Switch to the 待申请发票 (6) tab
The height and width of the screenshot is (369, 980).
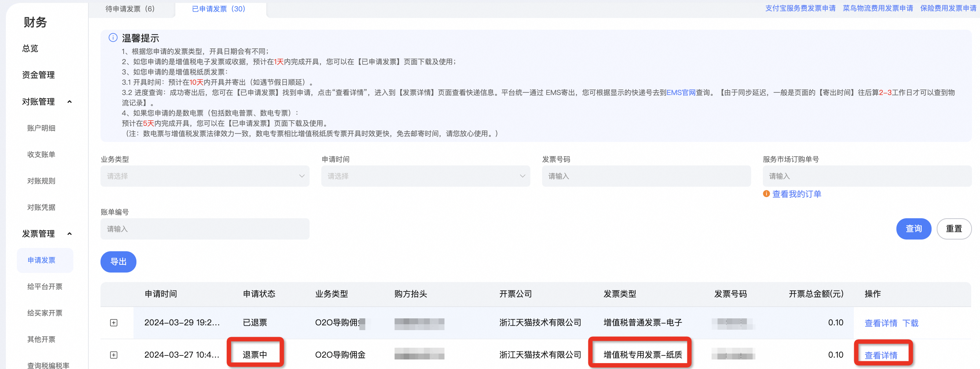(x=130, y=9)
